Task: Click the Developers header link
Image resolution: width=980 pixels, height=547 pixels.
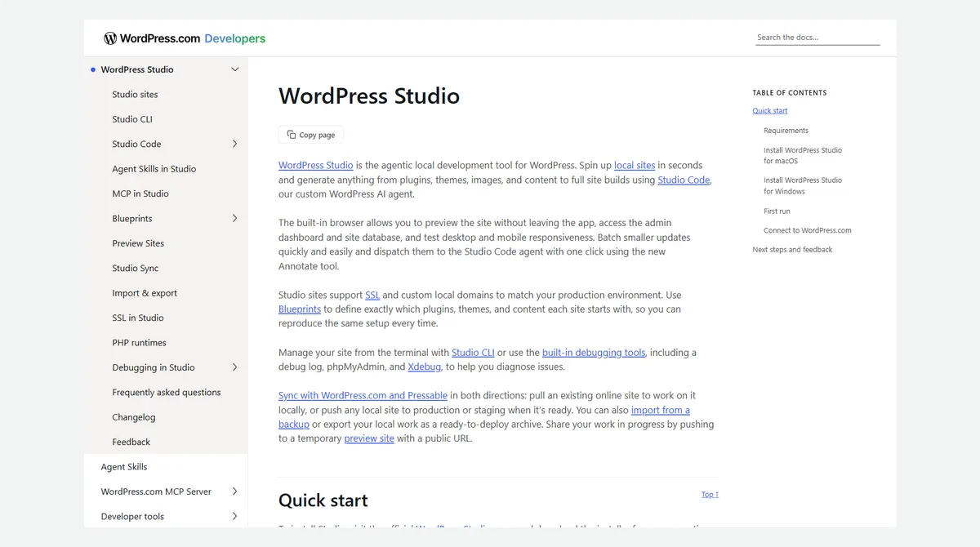Action: pos(235,38)
